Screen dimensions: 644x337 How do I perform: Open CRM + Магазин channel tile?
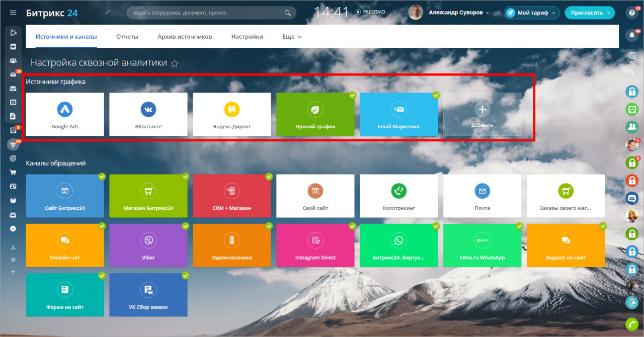point(232,196)
